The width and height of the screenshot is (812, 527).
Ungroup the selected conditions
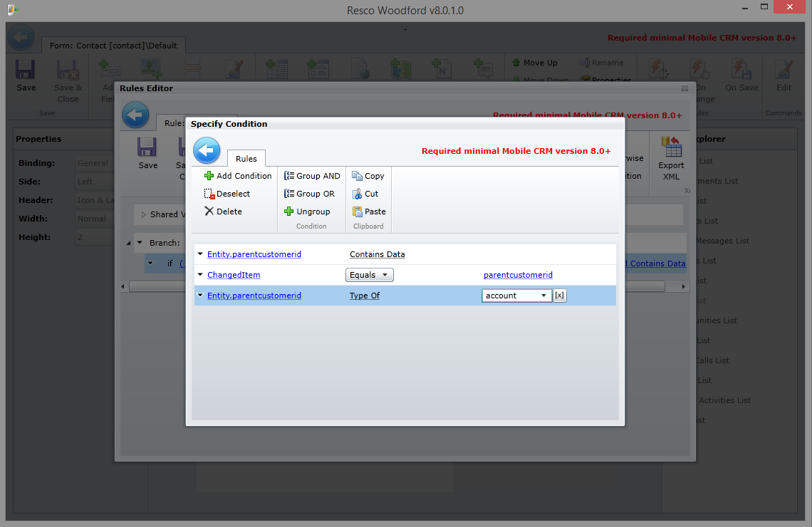click(307, 212)
